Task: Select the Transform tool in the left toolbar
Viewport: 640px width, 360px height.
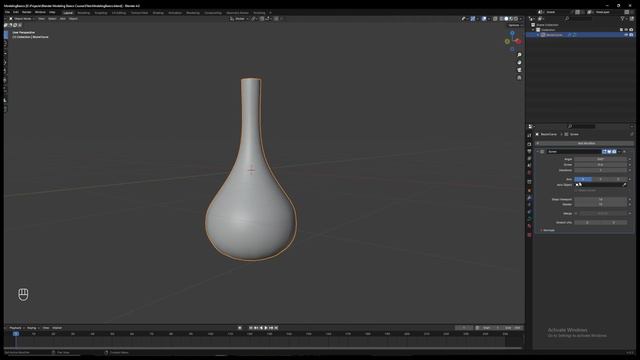Action: 5,80
